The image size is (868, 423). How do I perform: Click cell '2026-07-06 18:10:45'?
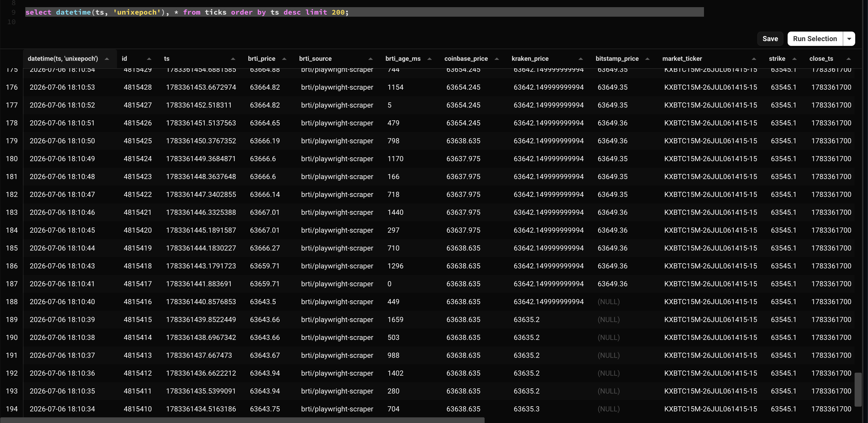(x=62, y=230)
